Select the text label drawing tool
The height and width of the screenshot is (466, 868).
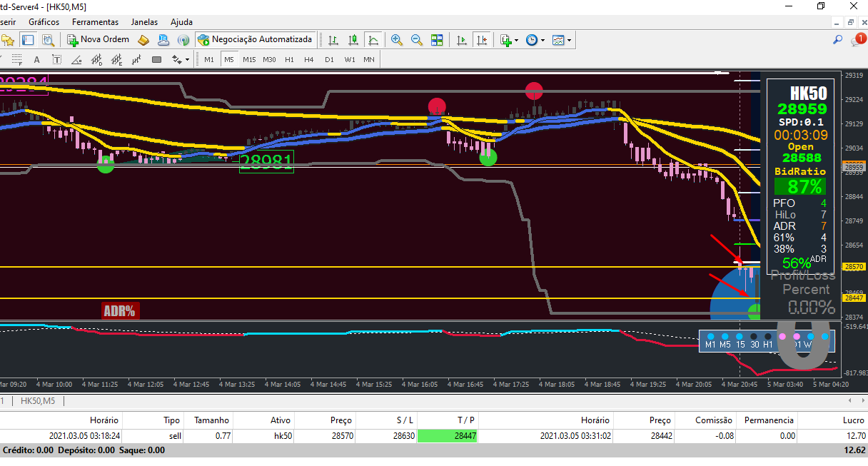pyautogui.click(x=56, y=60)
